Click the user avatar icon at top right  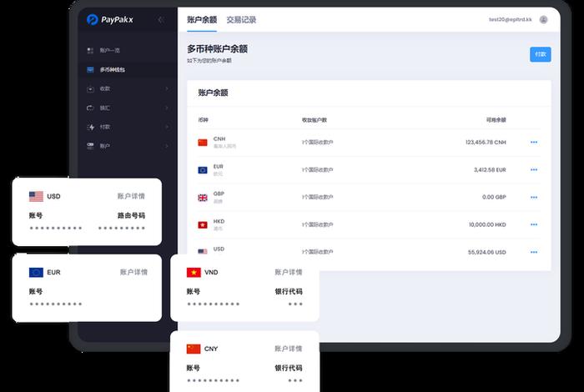click(544, 19)
